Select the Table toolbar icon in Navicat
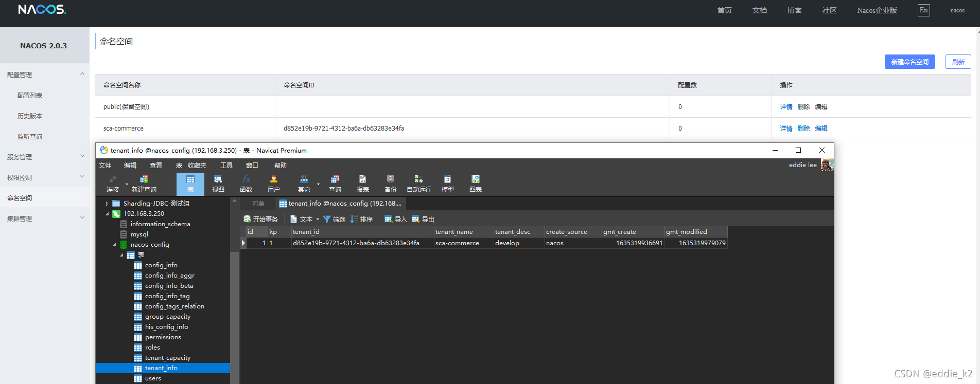The height and width of the screenshot is (384, 980). [x=190, y=184]
